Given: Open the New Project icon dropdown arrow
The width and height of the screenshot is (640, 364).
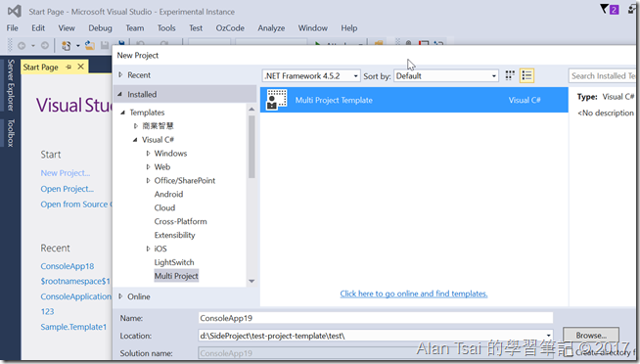Looking at the screenshot, I should (77, 46).
